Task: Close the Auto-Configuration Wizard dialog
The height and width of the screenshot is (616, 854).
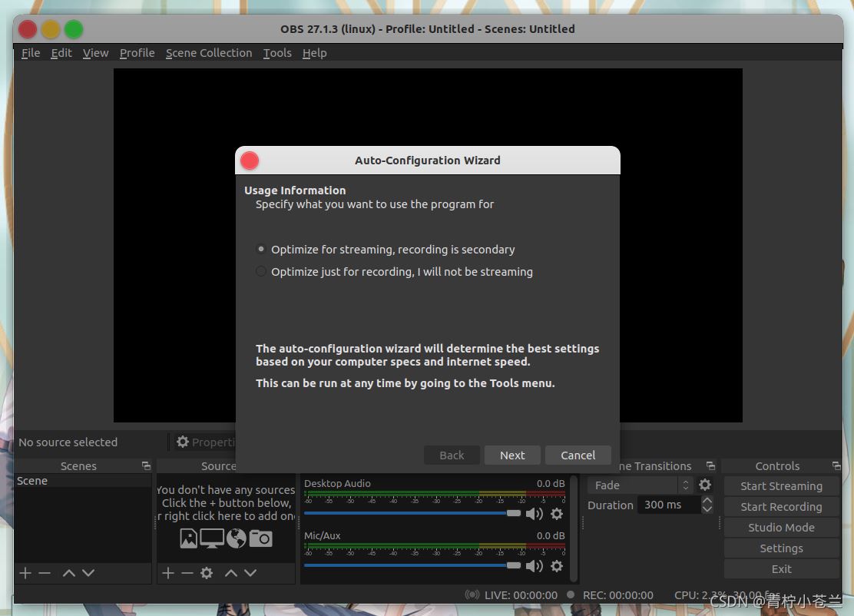Action: tap(250, 160)
